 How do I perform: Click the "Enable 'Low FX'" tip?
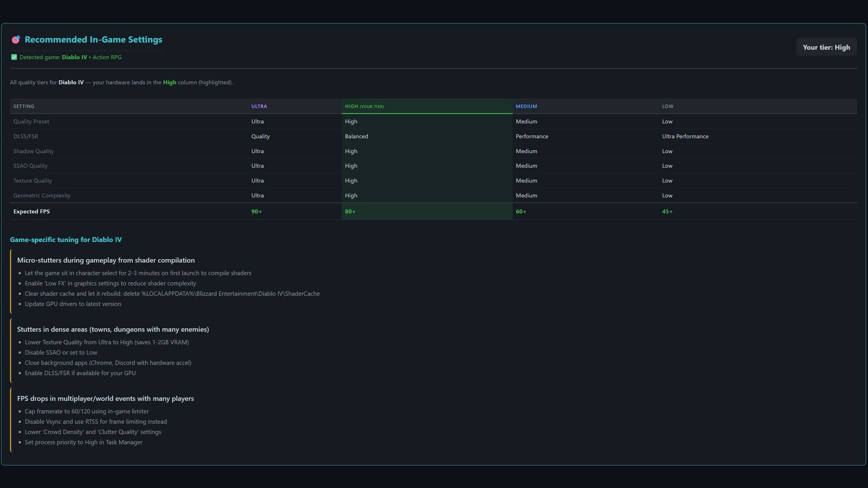[x=110, y=283]
